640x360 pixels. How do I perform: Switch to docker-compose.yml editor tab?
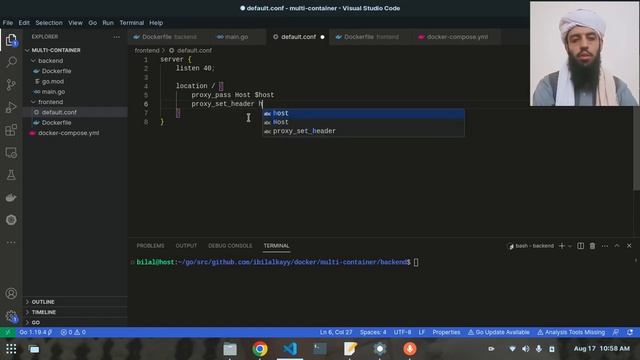(x=457, y=37)
